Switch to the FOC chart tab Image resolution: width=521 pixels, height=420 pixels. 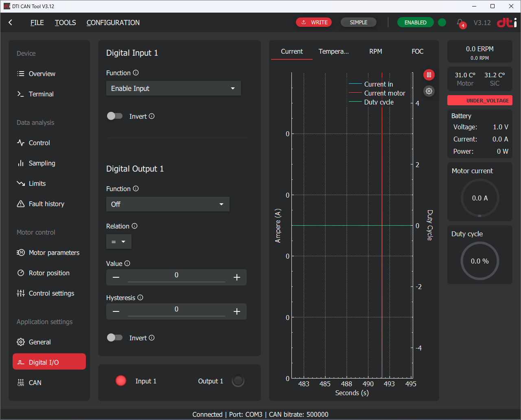pyautogui.click(x=418, y=52)
